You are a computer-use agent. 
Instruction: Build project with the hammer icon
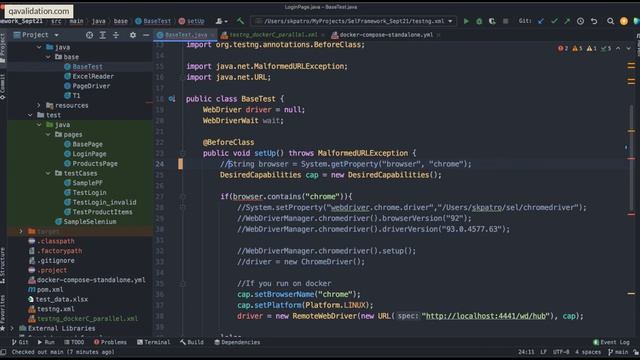(x=240, y=21)
